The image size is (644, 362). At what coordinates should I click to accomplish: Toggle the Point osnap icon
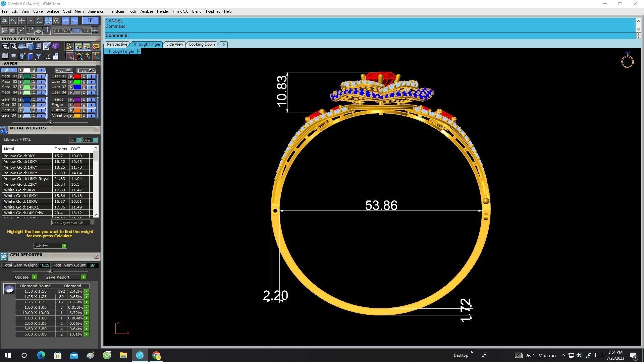point(31,20)
